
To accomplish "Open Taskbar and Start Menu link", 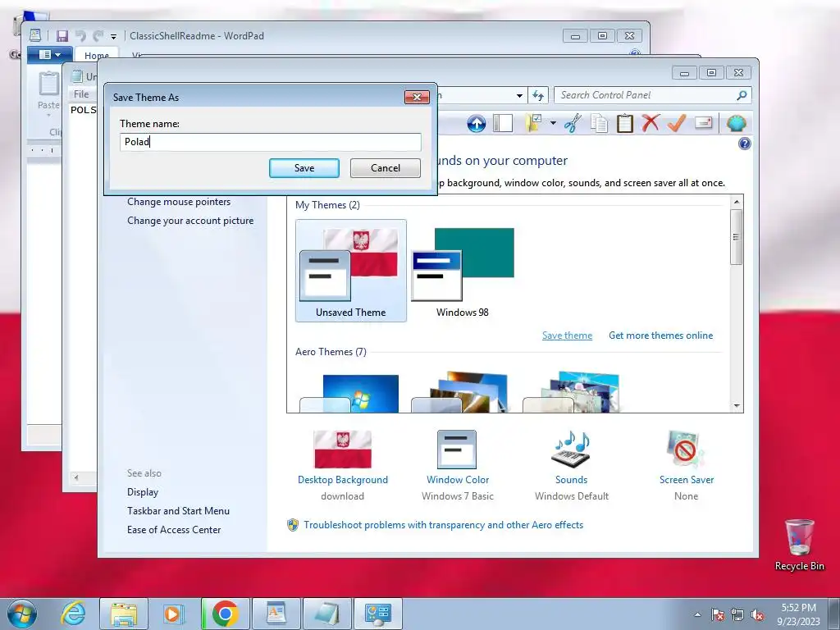I will pos(178,511).
